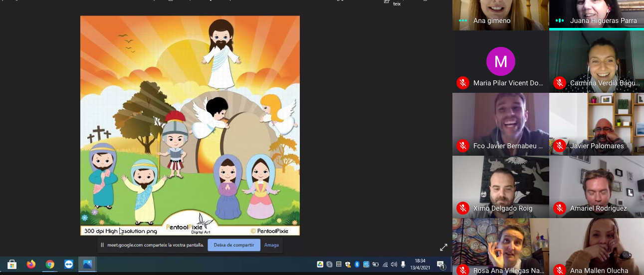Select Carmina Verdia's video tile

(597, 61)
